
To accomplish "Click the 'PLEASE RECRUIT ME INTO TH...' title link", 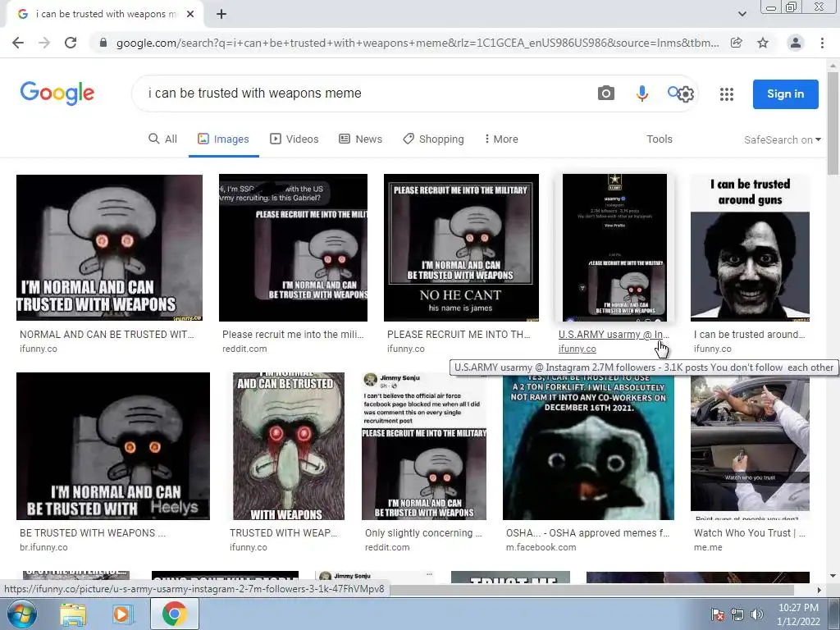I will 459,335.
